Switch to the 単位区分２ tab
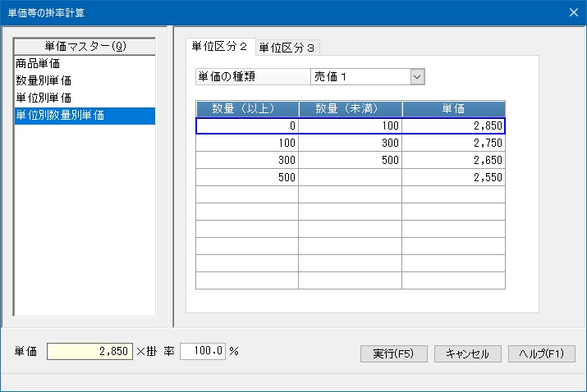 (219, 47)
